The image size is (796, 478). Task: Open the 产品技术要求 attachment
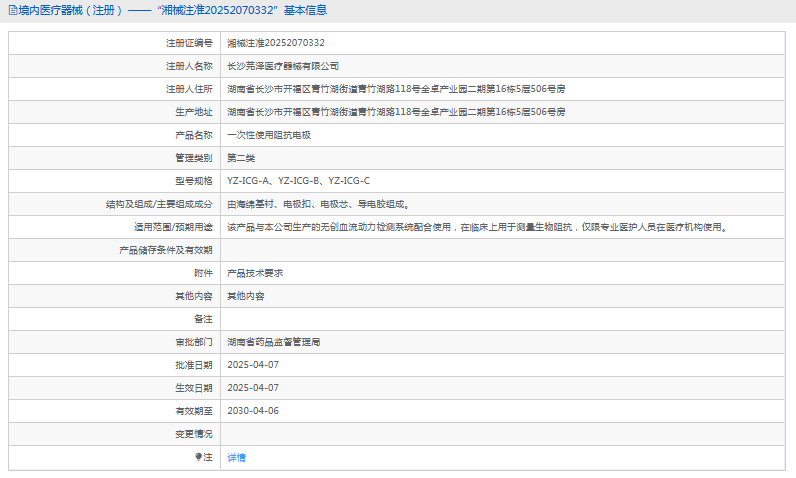[x=255, y=273]
